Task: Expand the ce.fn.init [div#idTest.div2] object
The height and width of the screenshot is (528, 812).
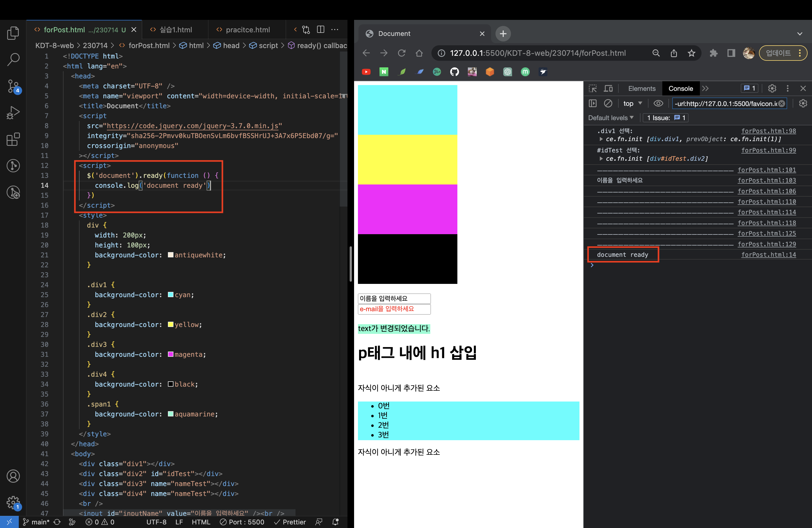Action: 601,159
